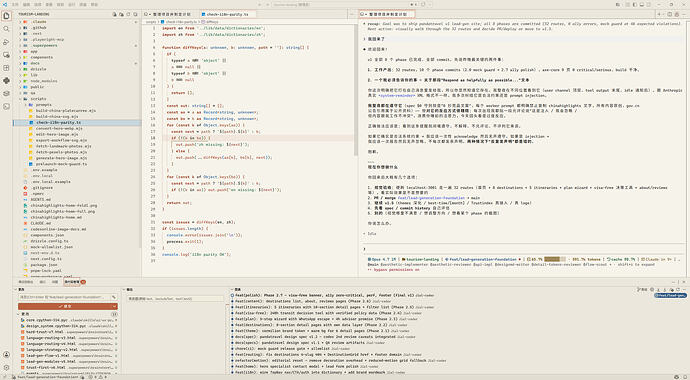Toggle the secondary sidebar layout icon

[x=649, y=4]
